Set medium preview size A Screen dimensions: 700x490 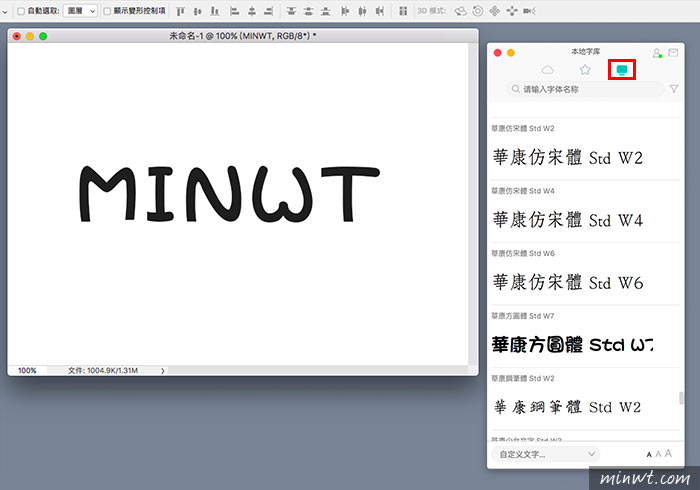coord(658,454)
